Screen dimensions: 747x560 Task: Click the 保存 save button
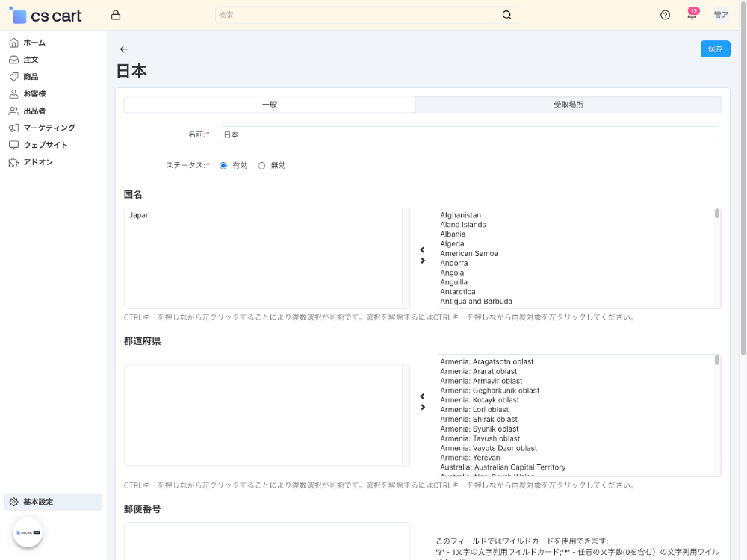point(714,49)
